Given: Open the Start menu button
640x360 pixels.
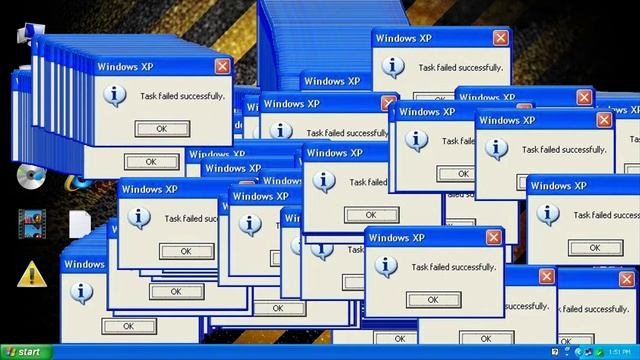Looking at the screenshot, I should [26, 352].
